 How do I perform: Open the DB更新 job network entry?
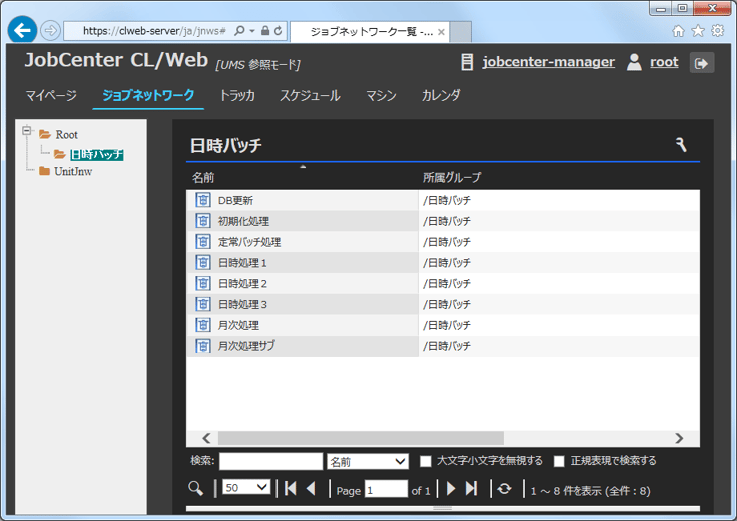point(235,200)
